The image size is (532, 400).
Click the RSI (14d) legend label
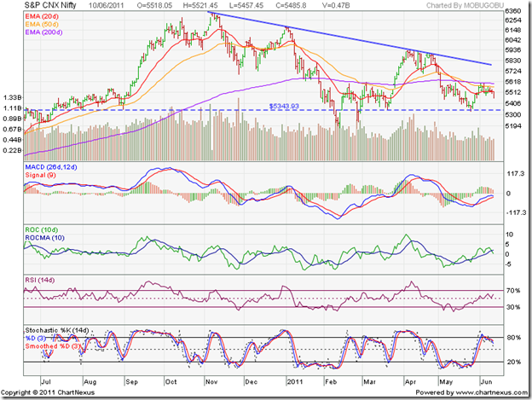[x=40, y=280]
